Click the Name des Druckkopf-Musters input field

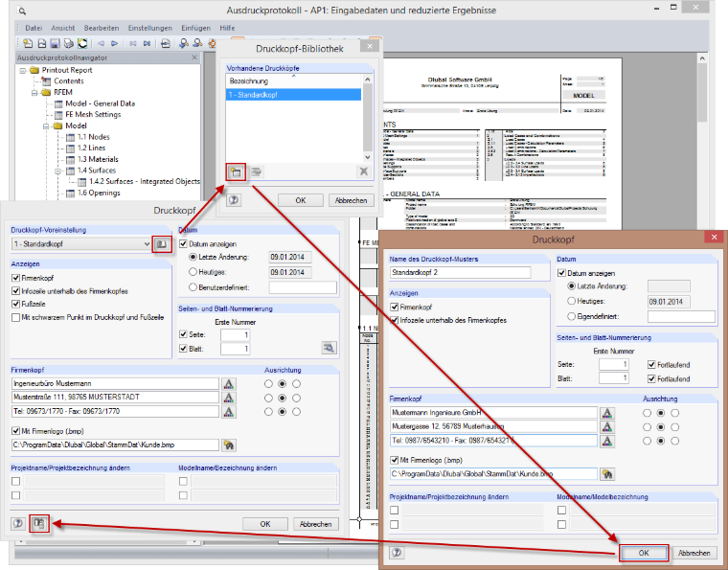point(460,272)
